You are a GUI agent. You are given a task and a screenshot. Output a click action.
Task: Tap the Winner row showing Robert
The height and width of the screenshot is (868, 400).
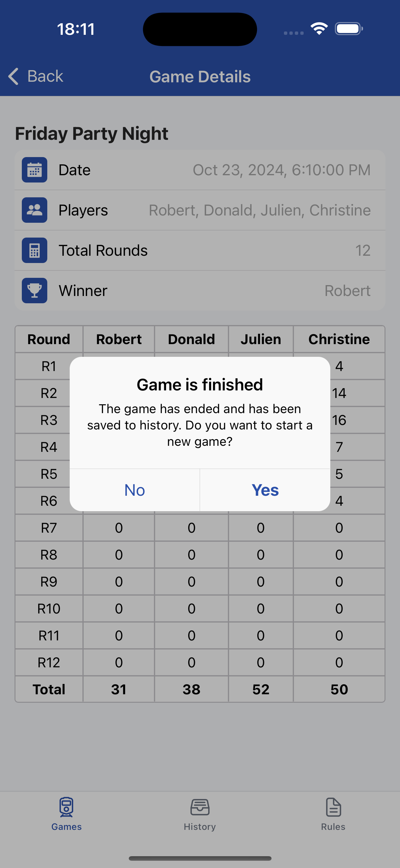pos(200,291)
